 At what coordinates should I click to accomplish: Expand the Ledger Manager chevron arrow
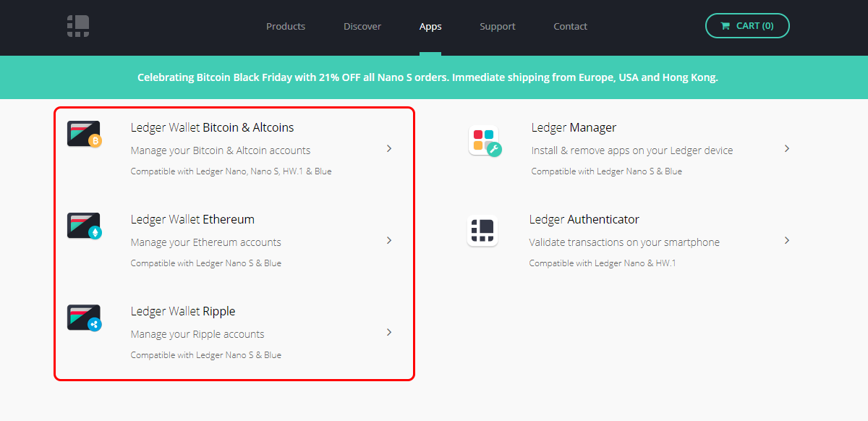tap(787, 148)
